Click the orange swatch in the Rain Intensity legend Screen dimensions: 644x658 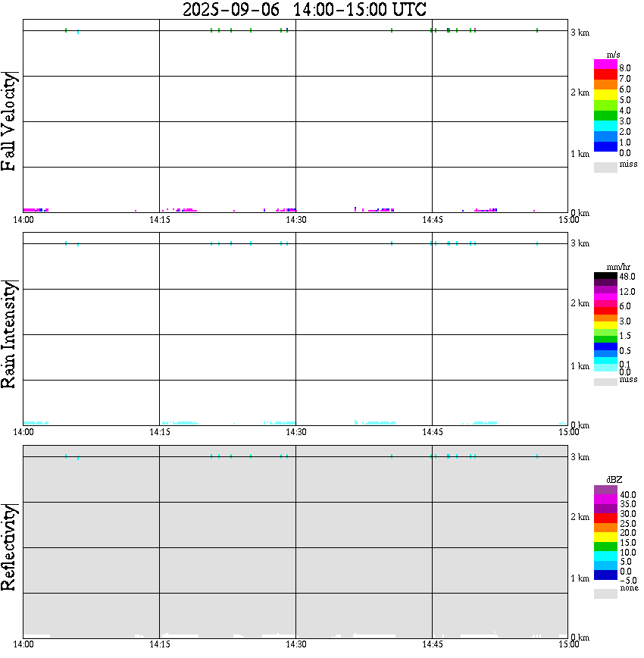[x=605, y=318]
